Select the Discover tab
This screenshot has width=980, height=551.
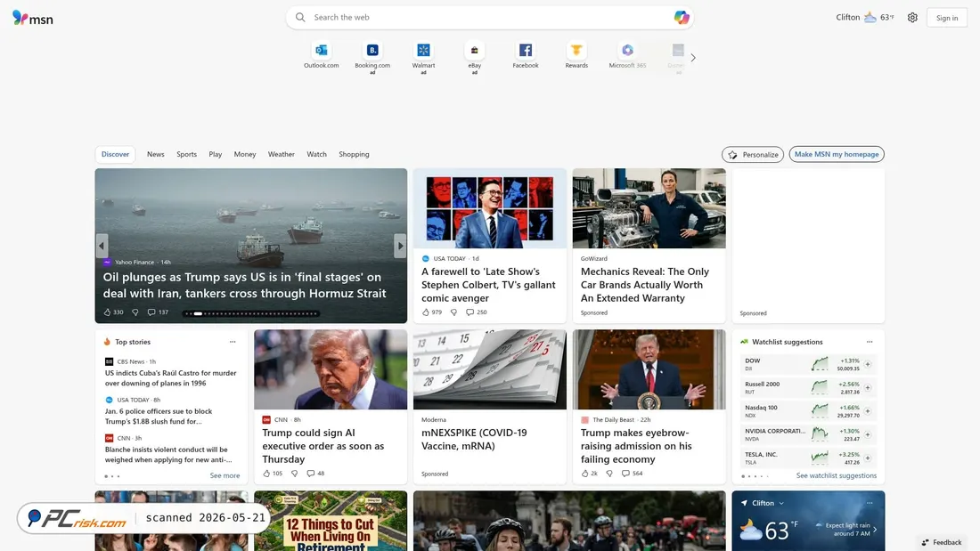tap(115, 154)
